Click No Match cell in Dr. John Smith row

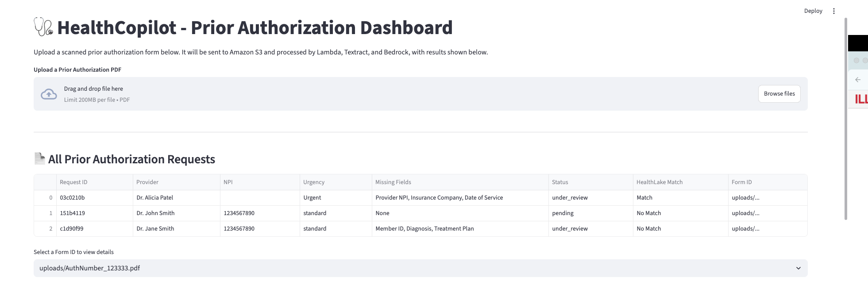[681, 213]
